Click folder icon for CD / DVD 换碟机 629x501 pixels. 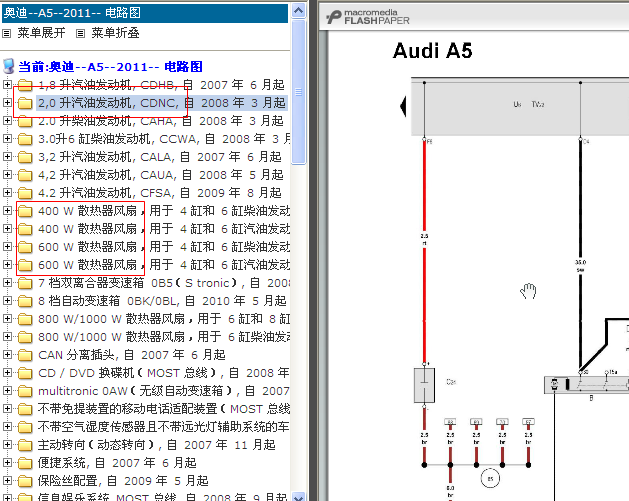pyautogui.click(x=25, y=373)
